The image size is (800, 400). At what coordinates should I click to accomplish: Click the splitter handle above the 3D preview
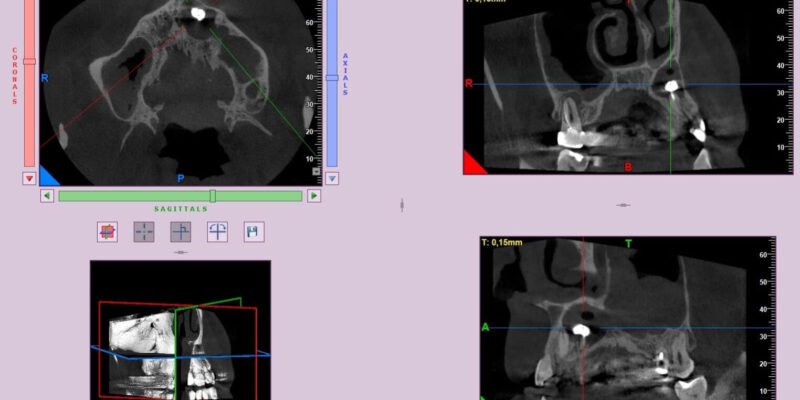tap(181, 252)
